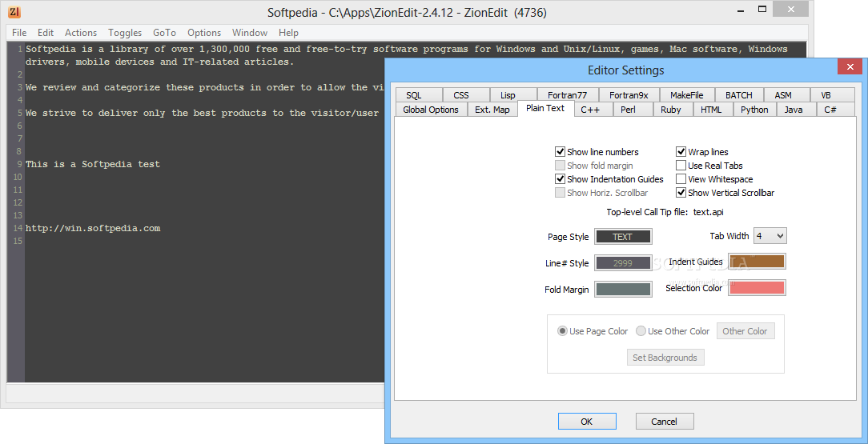Click 'We strive to deliver' line in editor
868x444 pixels.
pos(202,113)
